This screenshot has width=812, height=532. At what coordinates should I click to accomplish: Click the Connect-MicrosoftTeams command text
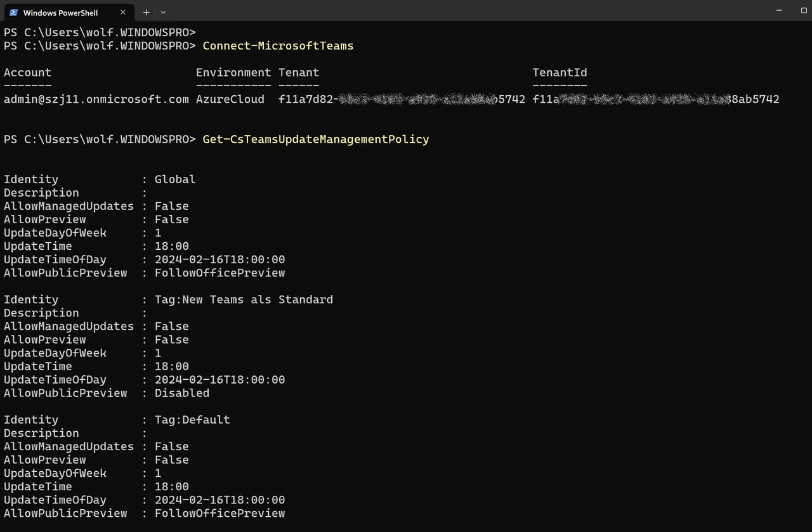coord(278,46)
